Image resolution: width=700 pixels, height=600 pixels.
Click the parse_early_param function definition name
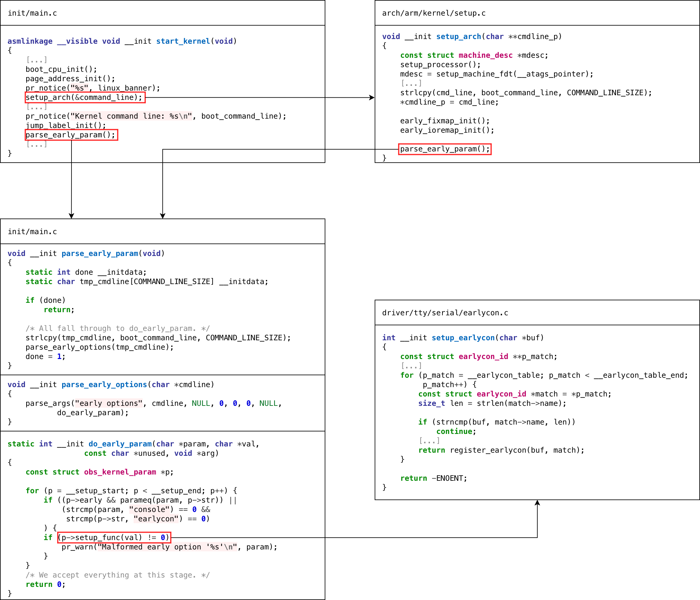[100, 253]
